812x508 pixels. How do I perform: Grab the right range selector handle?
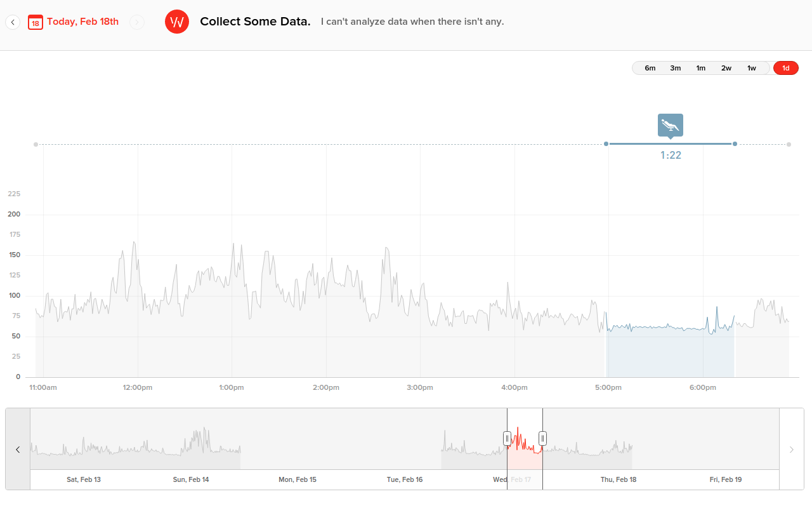click(x=542, y=438)
